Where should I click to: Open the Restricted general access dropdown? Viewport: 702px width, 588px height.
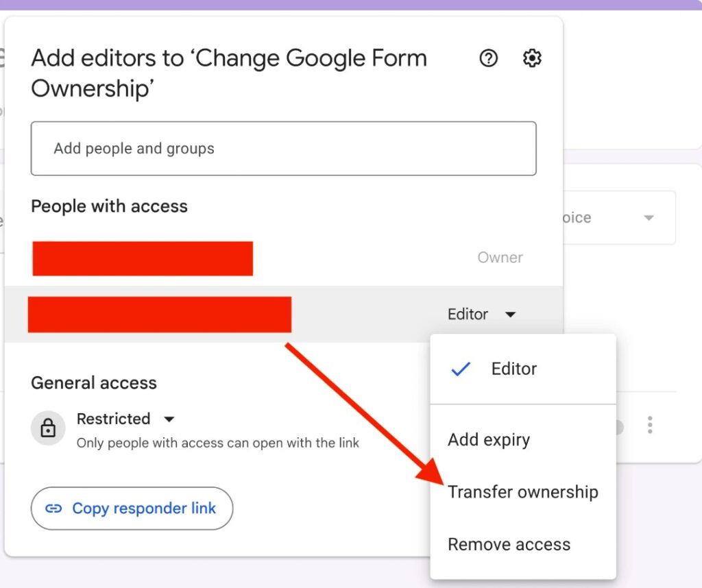coord(169,419)
